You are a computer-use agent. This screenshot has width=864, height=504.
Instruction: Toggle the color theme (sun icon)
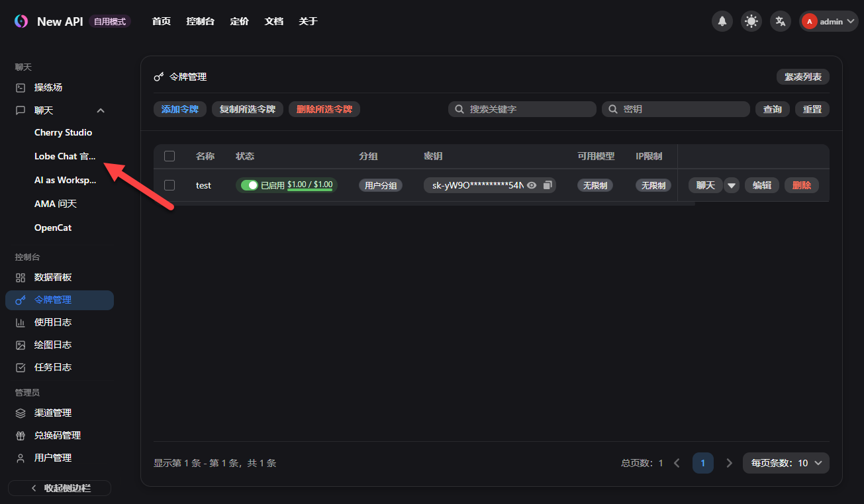pos(751,21)
